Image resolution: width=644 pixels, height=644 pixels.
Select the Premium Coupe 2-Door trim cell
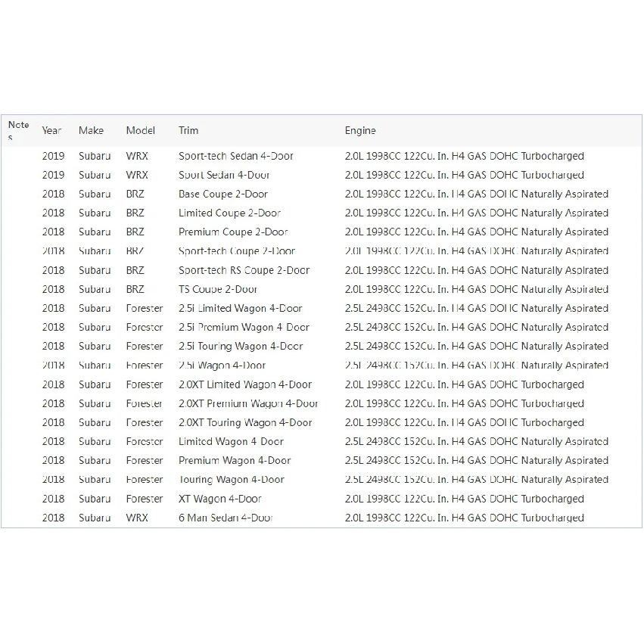(x=233, y=232)
